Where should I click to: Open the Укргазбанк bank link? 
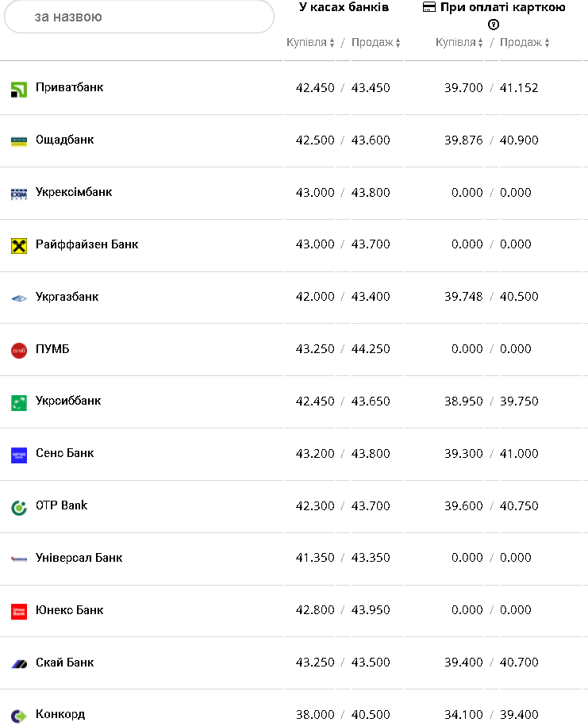[x=67, y=297]
